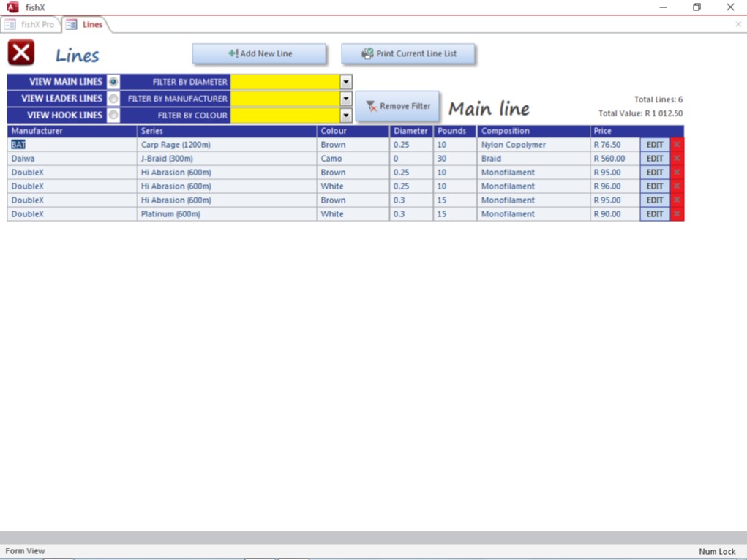This screenshot has width=747, height=560.
Task: Expand the Filter by Manufacturer dropdown
Action: 346,99
